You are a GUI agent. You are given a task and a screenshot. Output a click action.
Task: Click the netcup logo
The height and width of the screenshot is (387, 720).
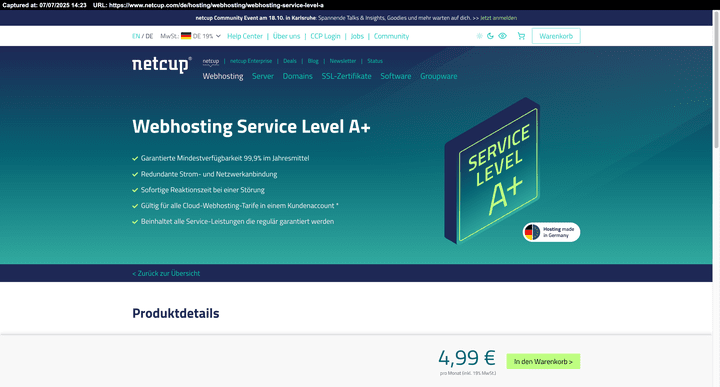pyautogui.click(x=162, y=64)
